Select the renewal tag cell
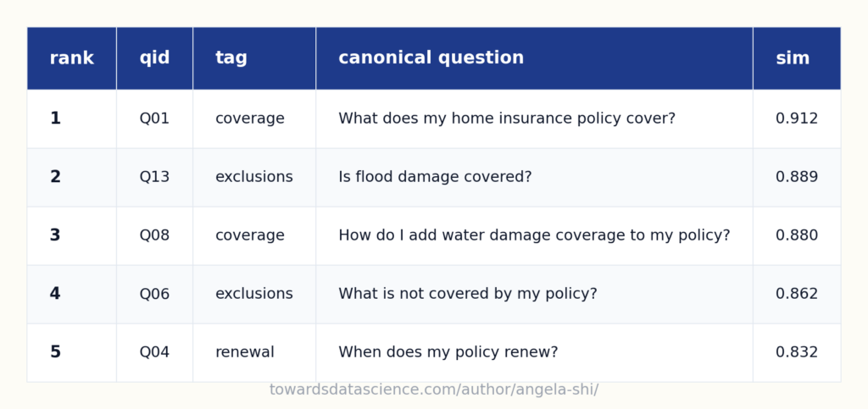Viewport: 868px width, 409px height. coord(254,352)
